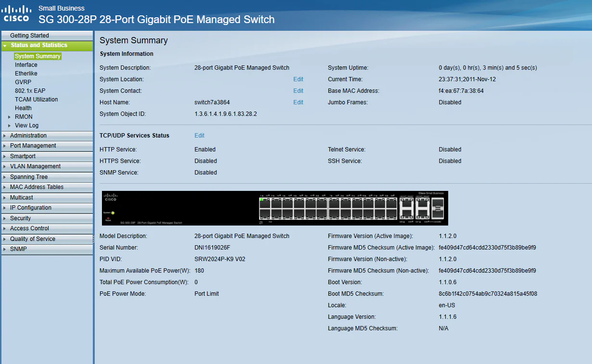The width and height of the screenshot is (592, 364).
Task: Click the System LED on the switch image
Action: (113, 213)
